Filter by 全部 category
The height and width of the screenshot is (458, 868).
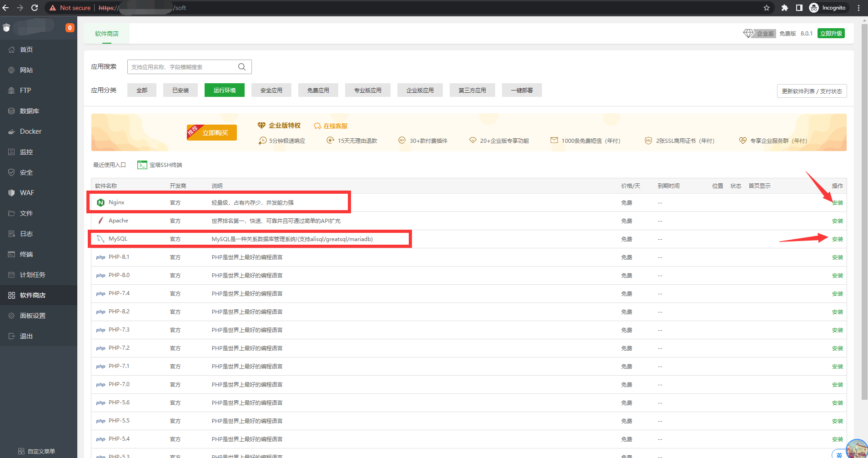pyautogui.click(x=142, y=90)
